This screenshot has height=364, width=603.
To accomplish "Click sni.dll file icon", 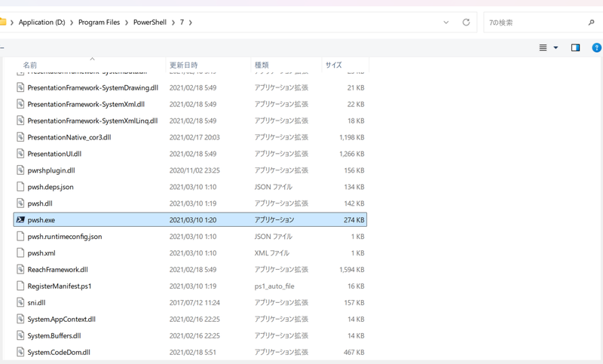I will 20,302.
